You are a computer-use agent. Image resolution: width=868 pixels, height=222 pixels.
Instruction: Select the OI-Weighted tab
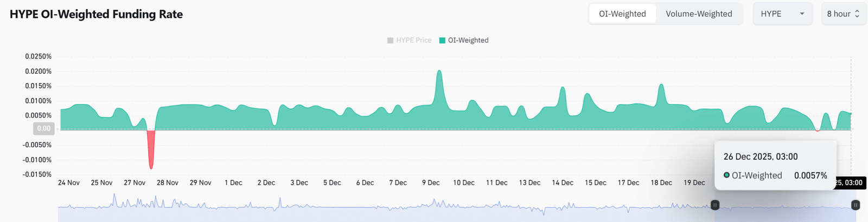[x=622, y=14]
